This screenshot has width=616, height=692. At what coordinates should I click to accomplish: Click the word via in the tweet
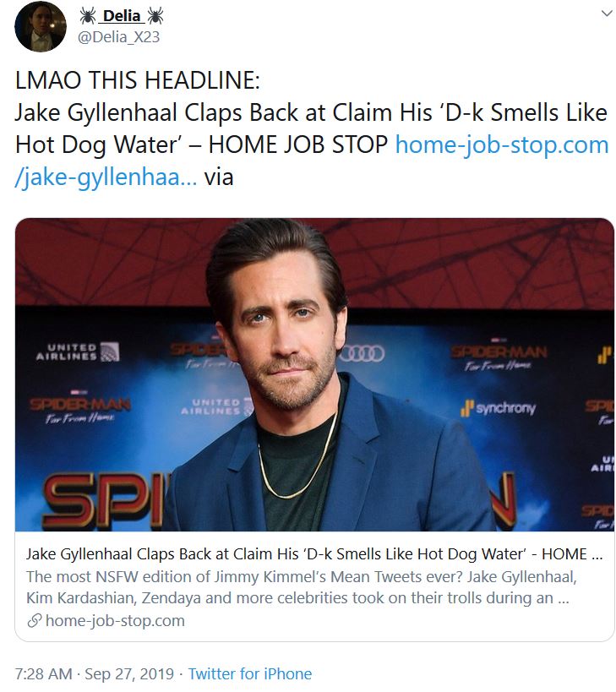(218, 177)
